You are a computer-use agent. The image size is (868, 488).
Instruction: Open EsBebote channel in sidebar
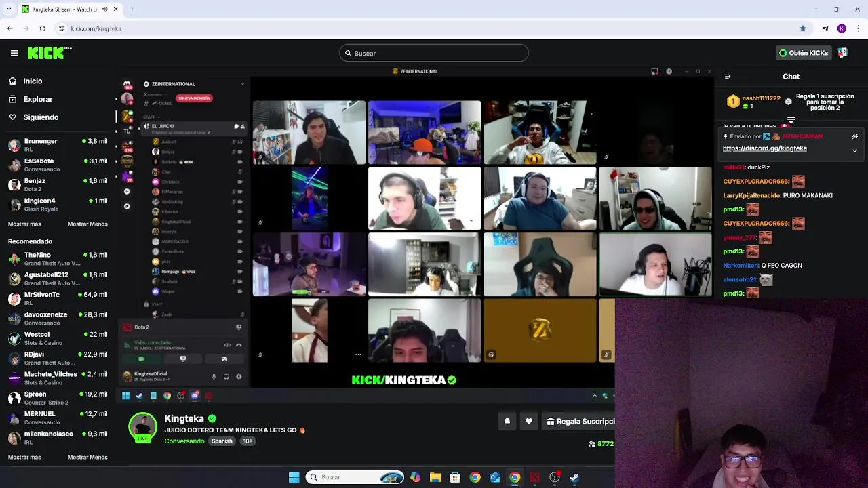pyautogui.click(x=58, y=165)
